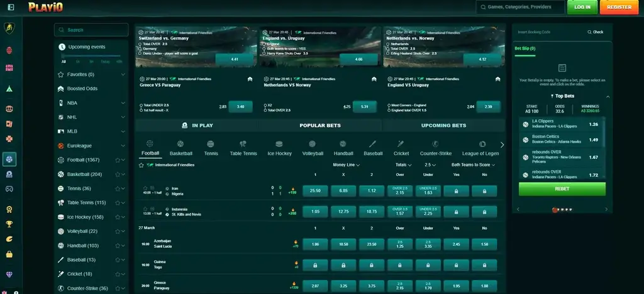Select the highlighted soccer ball sidebar icon

coord(9,159)
